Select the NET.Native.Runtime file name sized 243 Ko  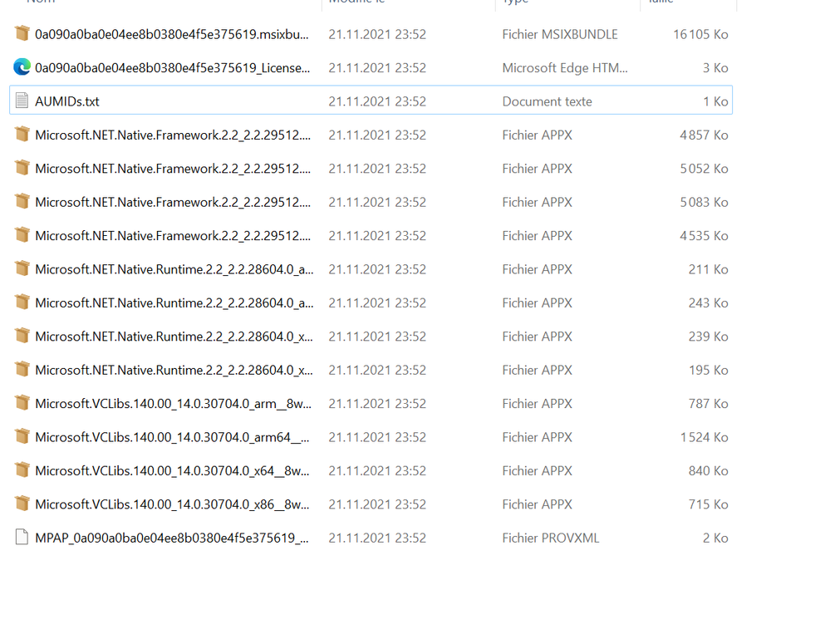click(174, 302)
